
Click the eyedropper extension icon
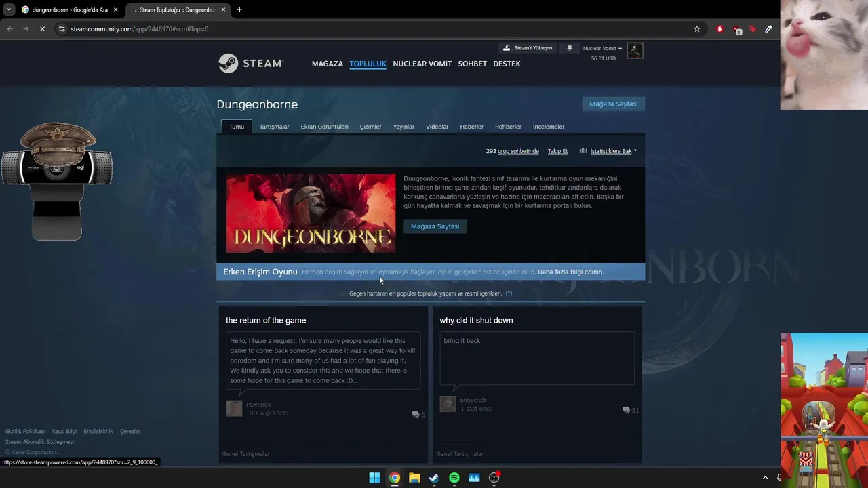coord(768,29)
